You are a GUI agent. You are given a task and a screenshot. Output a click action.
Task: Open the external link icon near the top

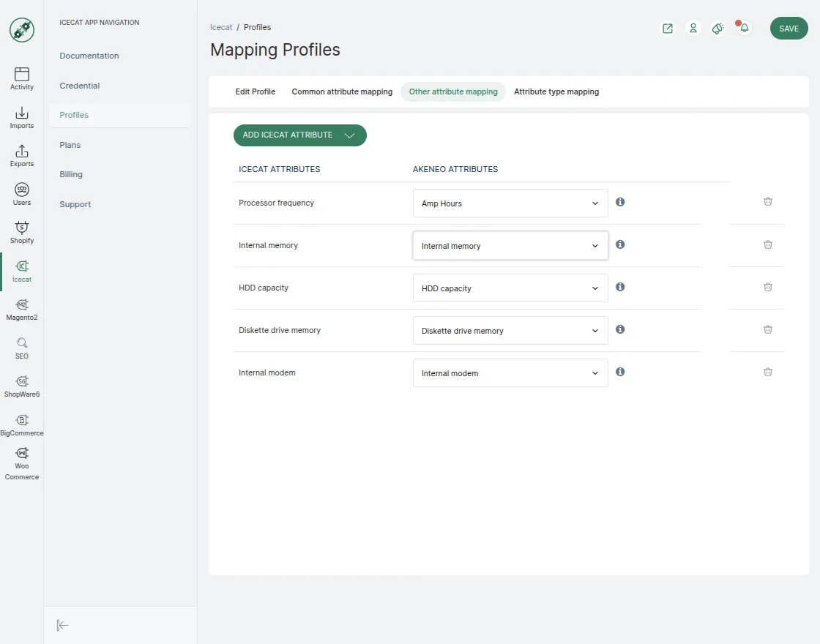[667, 28]
